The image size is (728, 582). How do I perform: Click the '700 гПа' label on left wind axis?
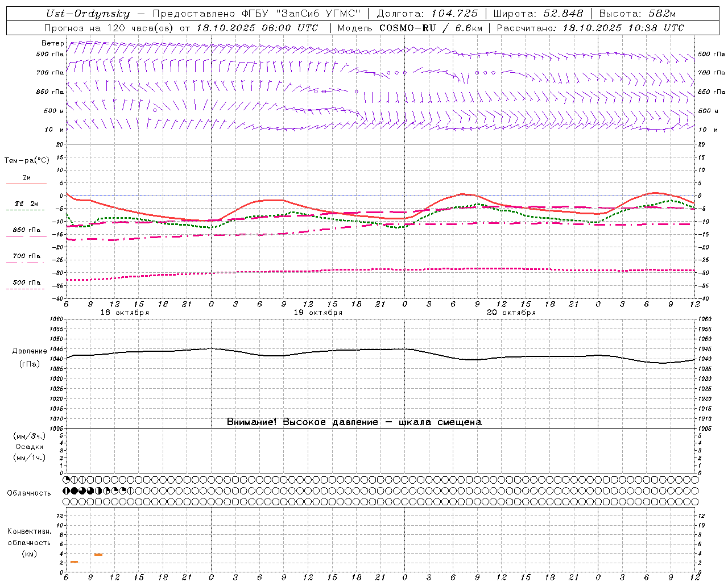point(50,73)
